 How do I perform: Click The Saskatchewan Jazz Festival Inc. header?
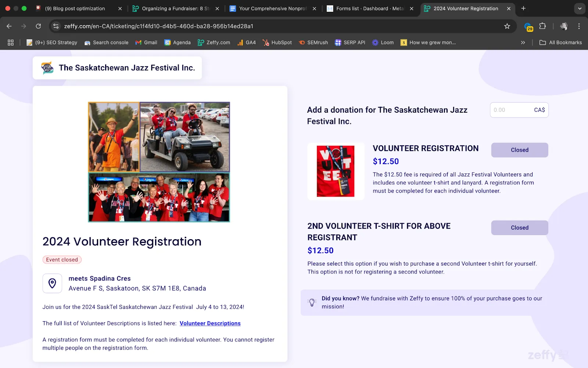(x=127, y=68)
